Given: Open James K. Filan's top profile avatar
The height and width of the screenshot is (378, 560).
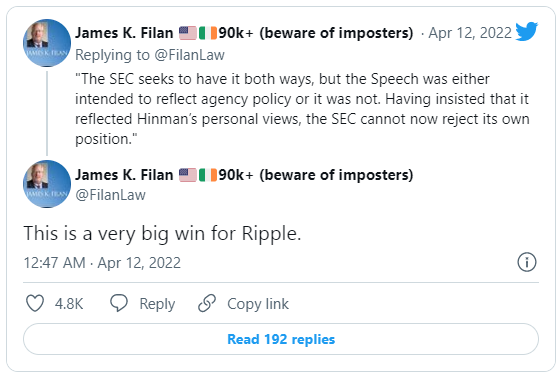Looking at the screenshot, I should click(47, 43).
